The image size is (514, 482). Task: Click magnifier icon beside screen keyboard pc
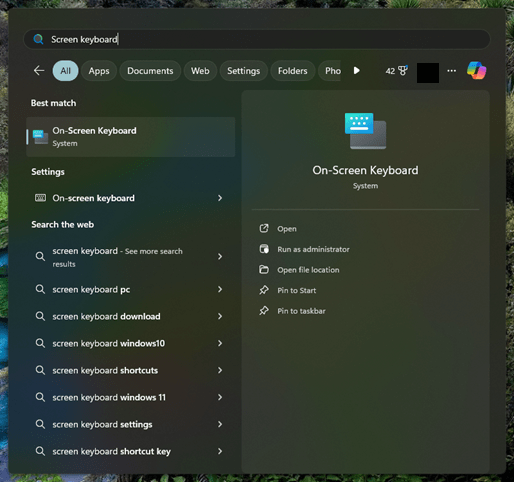(40, 289)
